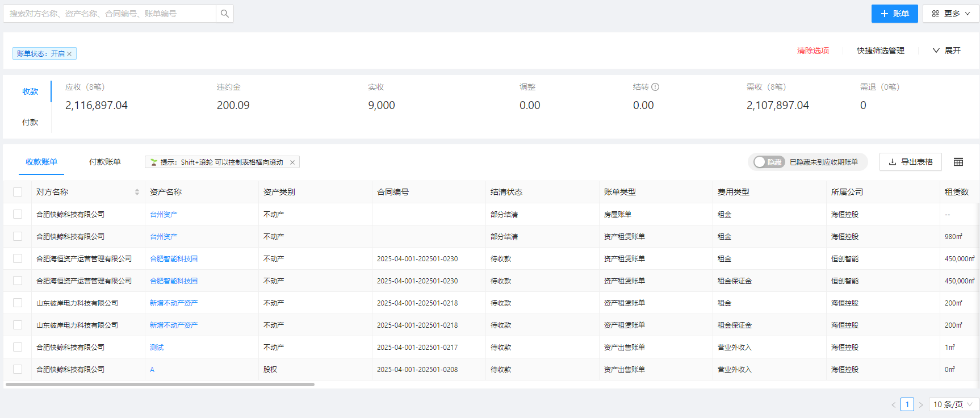
Task: Click the blue 账单 add button
Action: (894, 14)
